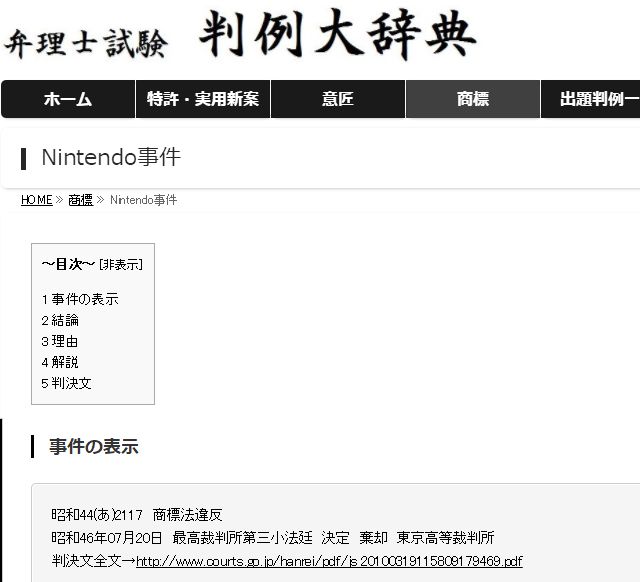Image resolution: width=640 pixels, height=582 pixels.
Task: Jump to 3 理由 in contents
Action: coord(60,341)
